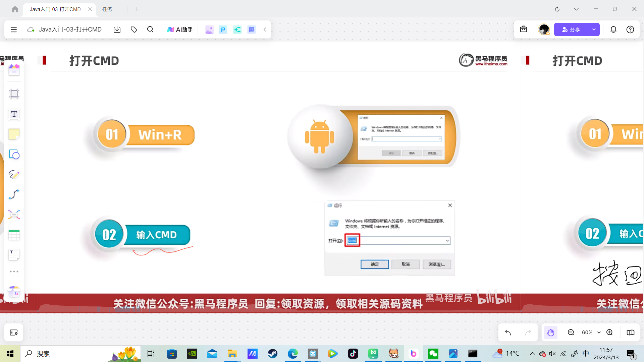Click the 分享 share button
Screen dimensions: 644x362
pyautogui.click(x=571, y=29)
